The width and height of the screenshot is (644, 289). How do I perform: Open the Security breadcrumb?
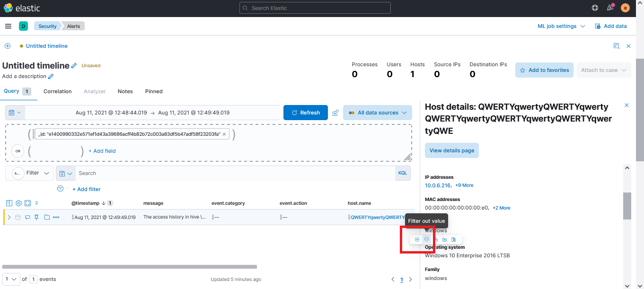pyautogui.click(x=47, y=26)
